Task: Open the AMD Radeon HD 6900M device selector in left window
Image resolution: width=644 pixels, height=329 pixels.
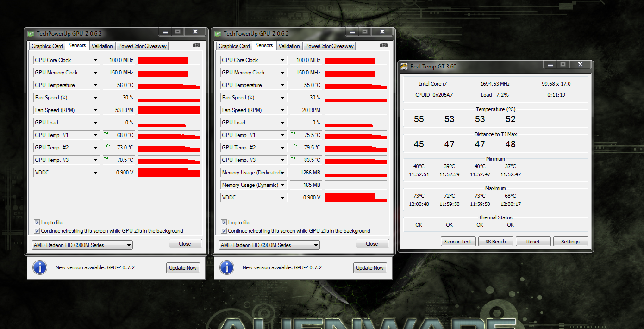Action: 82,245
